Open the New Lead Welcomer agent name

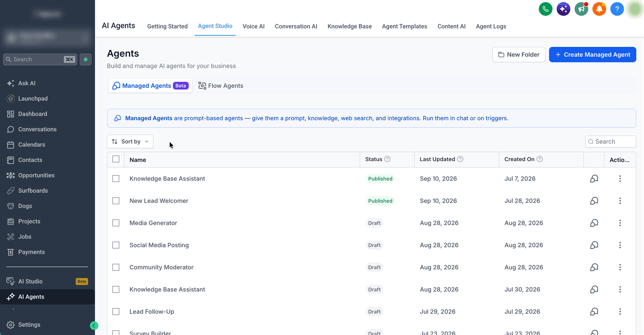point(159,201)
